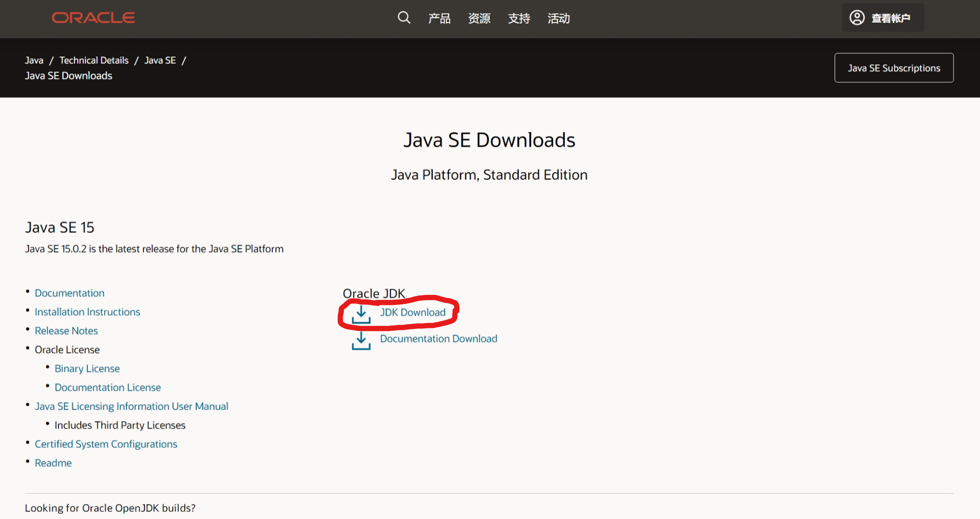Click the 查看帐户 button
980x519 pixels.
tap(883, 18)
